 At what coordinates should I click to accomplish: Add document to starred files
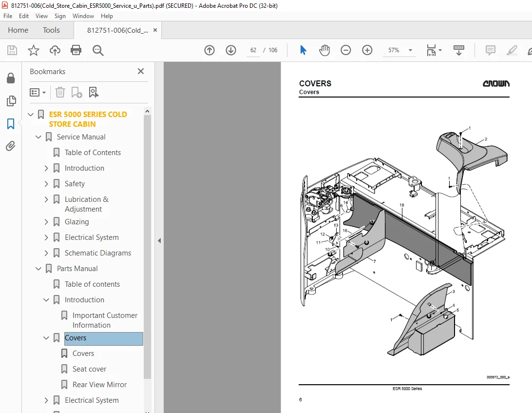coord(33,50)
